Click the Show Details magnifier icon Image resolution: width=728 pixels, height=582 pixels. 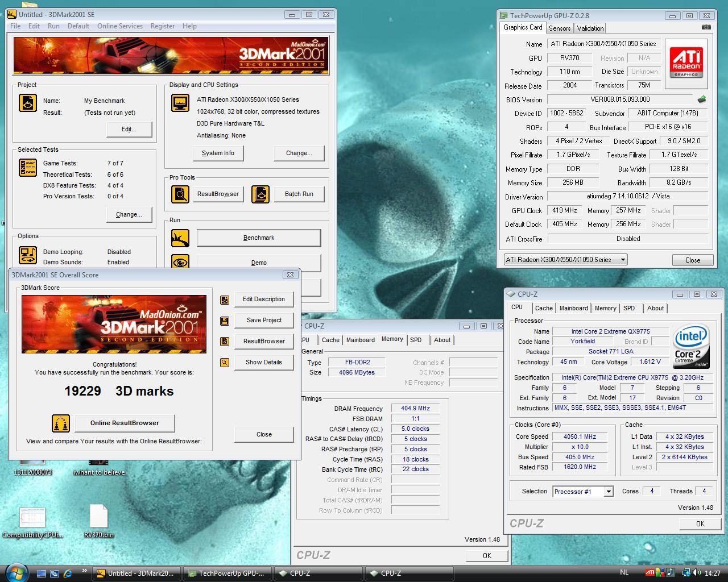225,363
